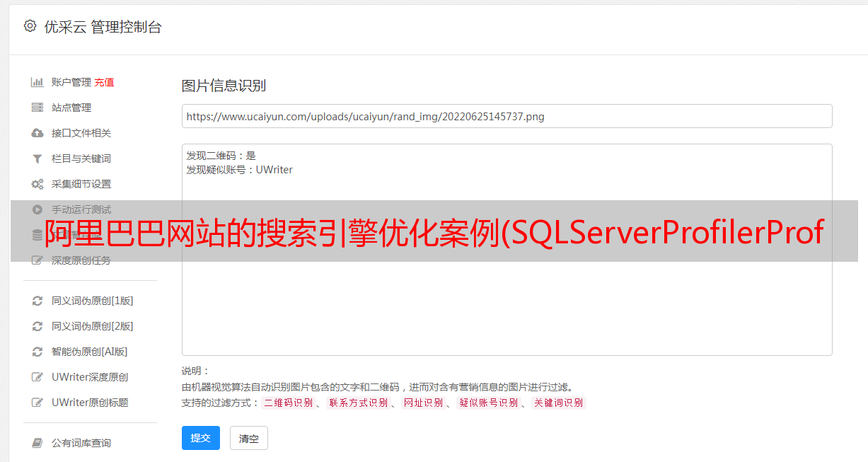Viewport: 868px width, 462px height.
Task: Click the bar chart icon next to 账户管理
Action: pos(37,82)
